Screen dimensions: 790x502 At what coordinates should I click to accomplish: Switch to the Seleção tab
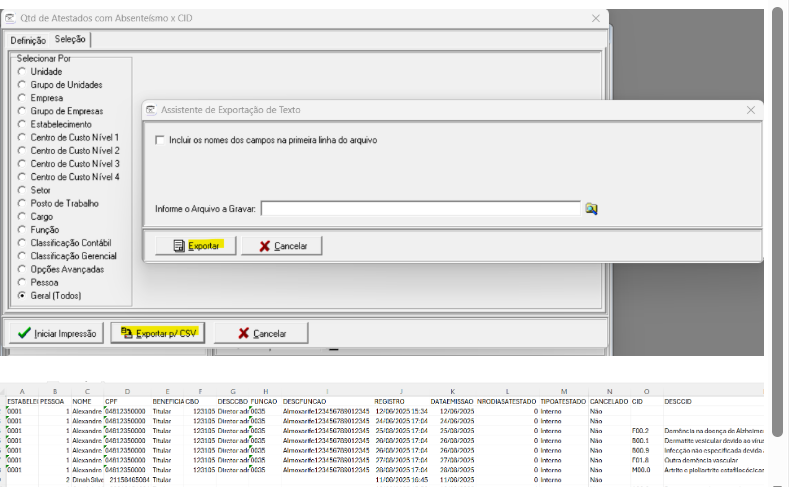pos(70,39)
